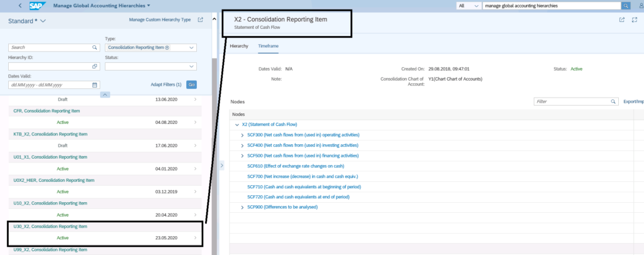Click the blue top search button
Screen dimensions: 644x255
(626, 6)
